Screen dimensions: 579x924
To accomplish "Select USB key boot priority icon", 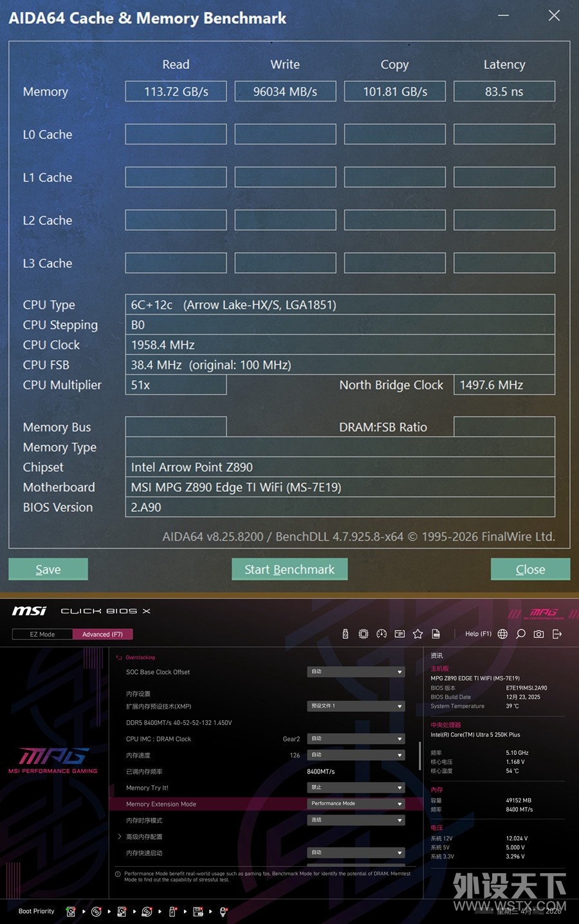I will (x=172, y=911).
